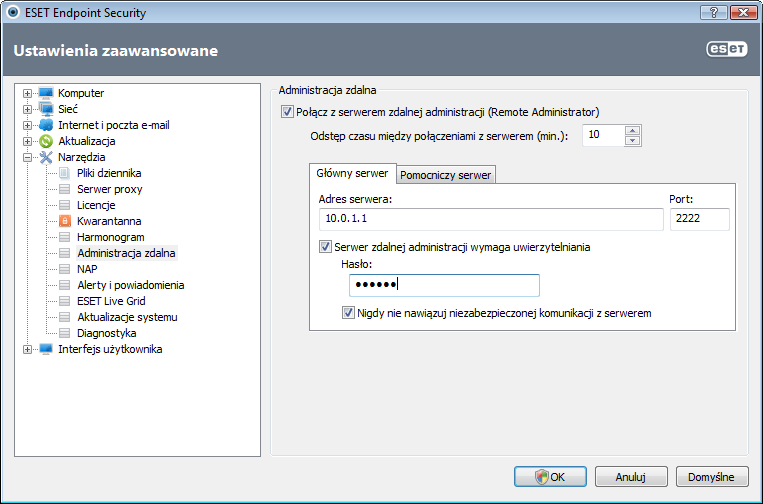Click the Alerty i powiadomienia icon

pyautogui.click(x=64, y=285)
